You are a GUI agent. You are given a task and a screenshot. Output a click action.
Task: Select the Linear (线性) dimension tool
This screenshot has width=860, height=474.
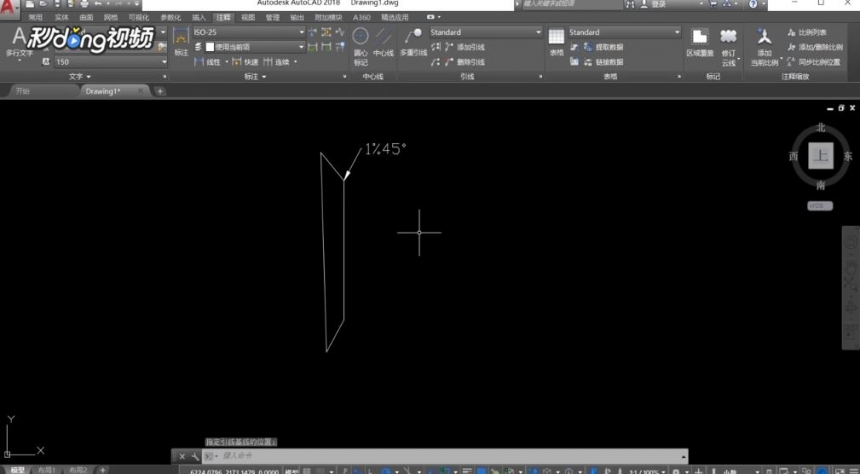(x=208, y=62)
